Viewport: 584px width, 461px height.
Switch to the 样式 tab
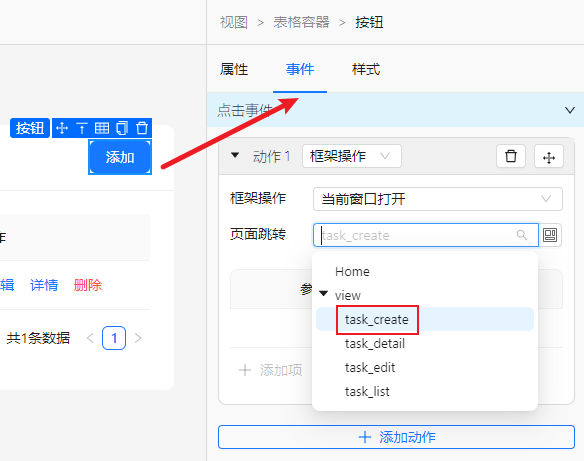tap(366, 70)
